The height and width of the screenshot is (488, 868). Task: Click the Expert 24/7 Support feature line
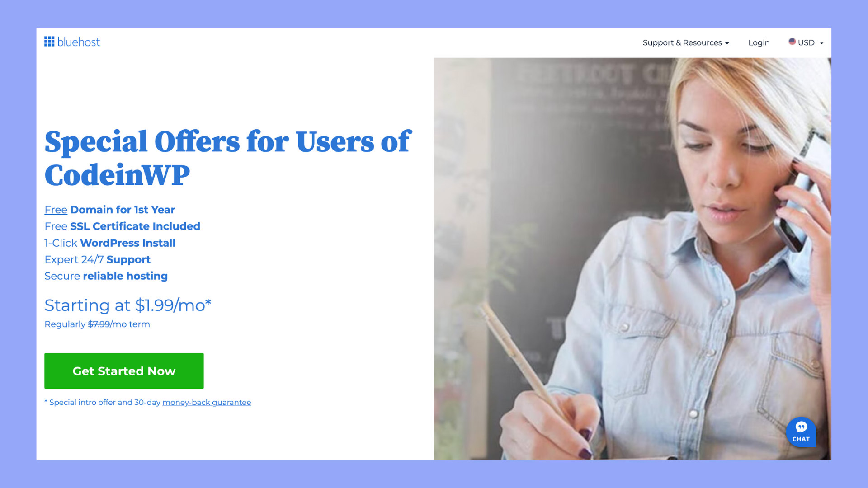point(97,259)
